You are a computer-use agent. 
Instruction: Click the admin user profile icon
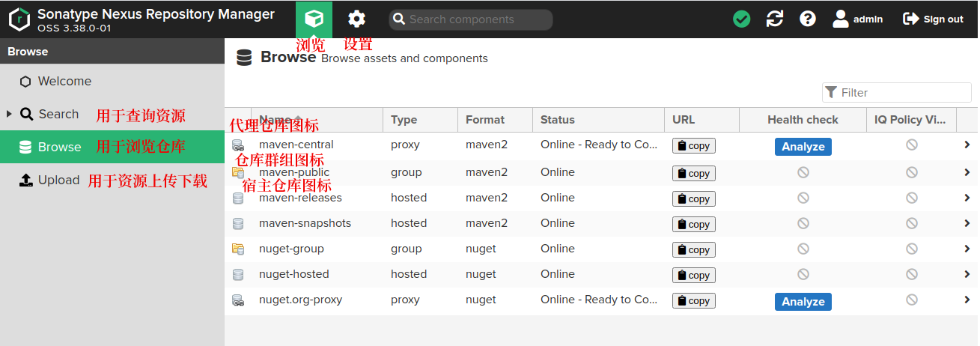pyautogui.click(x=841, y=19)
